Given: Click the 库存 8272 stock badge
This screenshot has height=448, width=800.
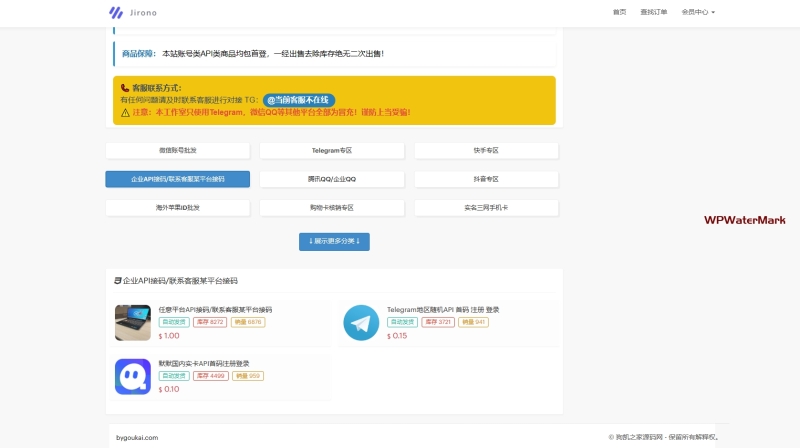Looking at the screenshot, I should click(210, 322).
